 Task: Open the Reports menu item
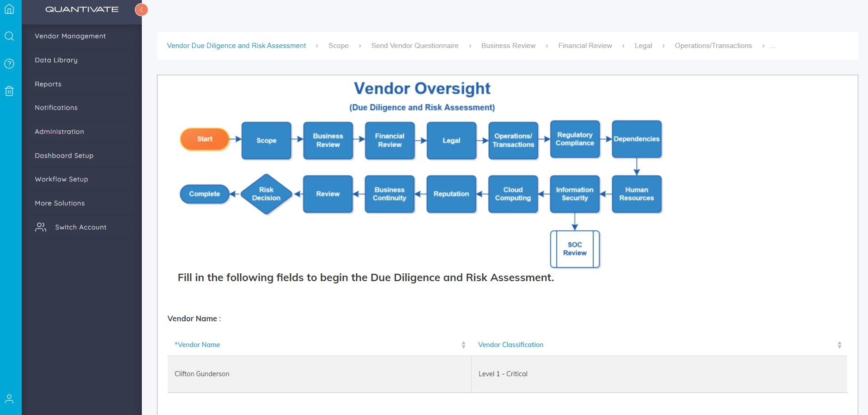pos(48,84)
